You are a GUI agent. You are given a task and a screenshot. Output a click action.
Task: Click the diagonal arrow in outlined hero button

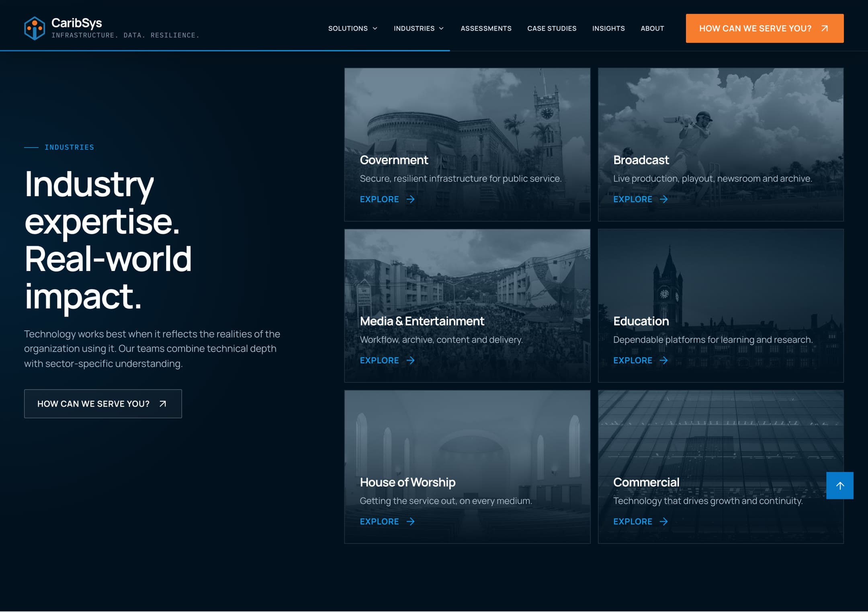click(163, 404)
